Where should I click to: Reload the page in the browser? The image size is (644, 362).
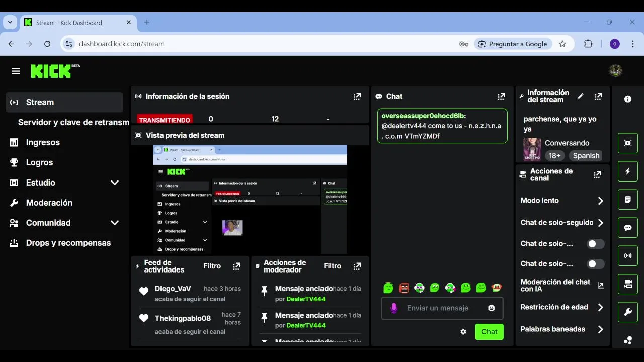47,44
